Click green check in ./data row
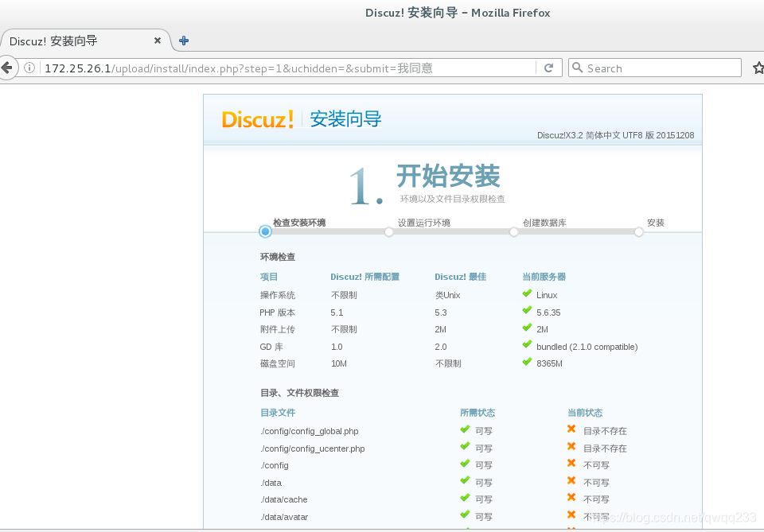764x532 pixels. coord(465,480)
